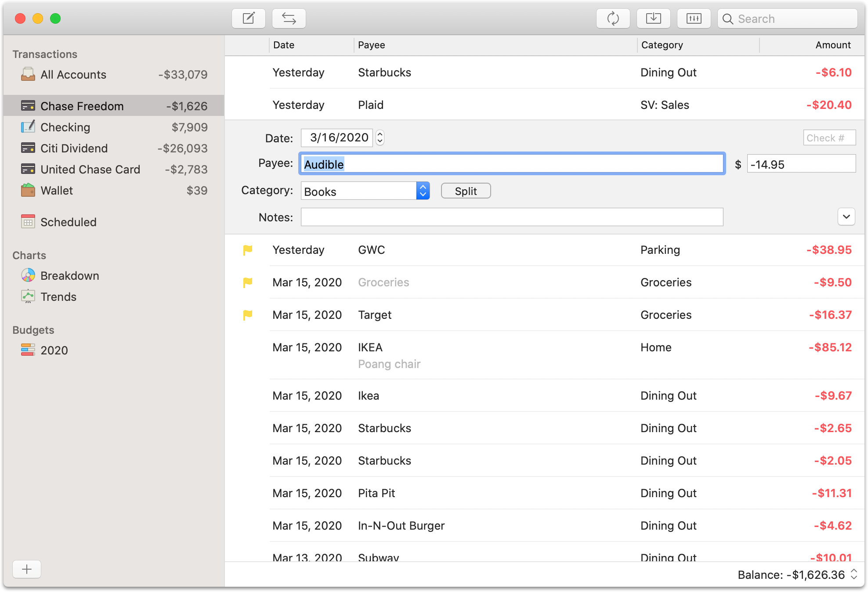Select the Plaid -$20.40 transaction

pos(545,105)
